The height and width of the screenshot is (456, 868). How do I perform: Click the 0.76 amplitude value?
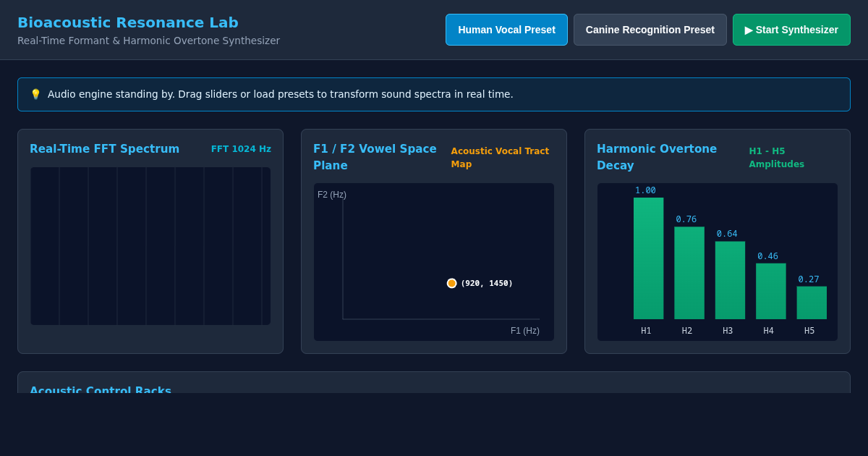[686, 219]
